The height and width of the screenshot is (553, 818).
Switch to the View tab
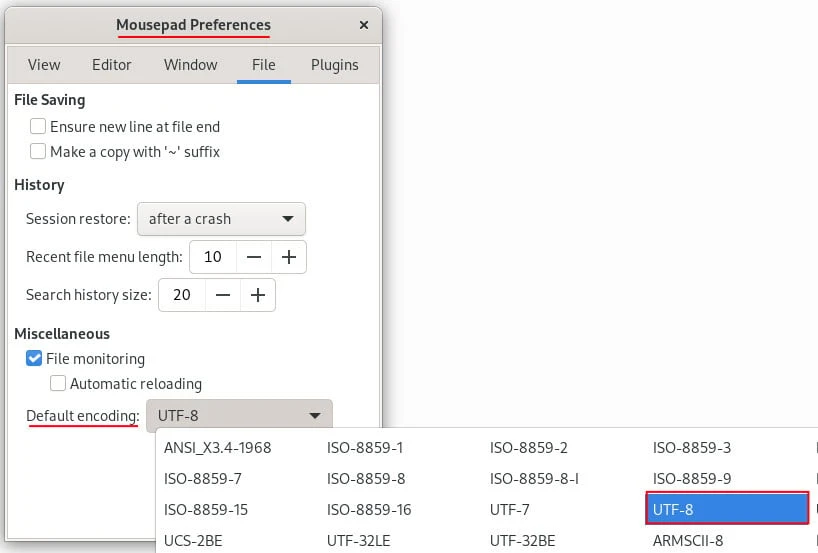click(44, 64)
